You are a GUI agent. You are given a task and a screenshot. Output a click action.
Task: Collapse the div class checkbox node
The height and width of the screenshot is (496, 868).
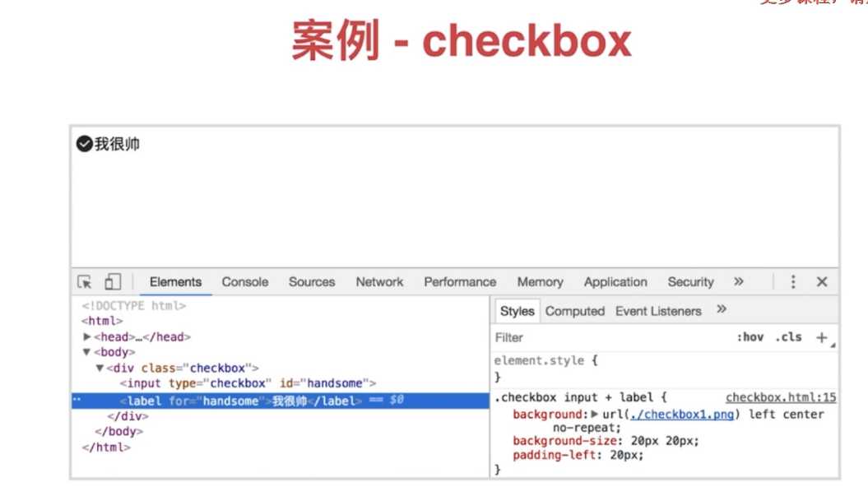pyautogui.click(x=100, y=369)
